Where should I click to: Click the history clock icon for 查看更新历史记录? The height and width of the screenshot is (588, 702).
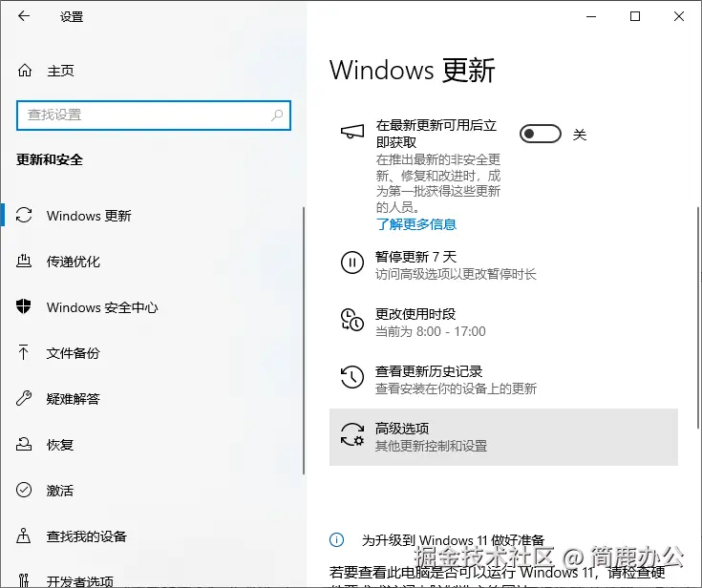(x=352, y=377)
